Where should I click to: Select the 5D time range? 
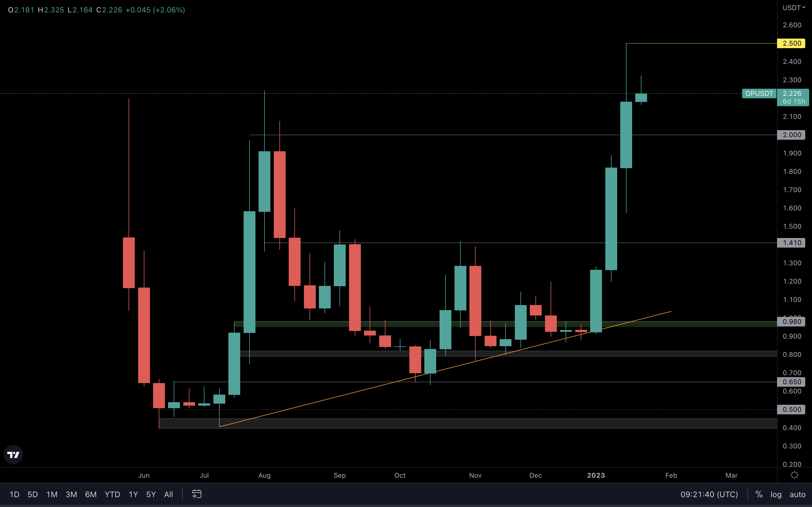(32, 494)
